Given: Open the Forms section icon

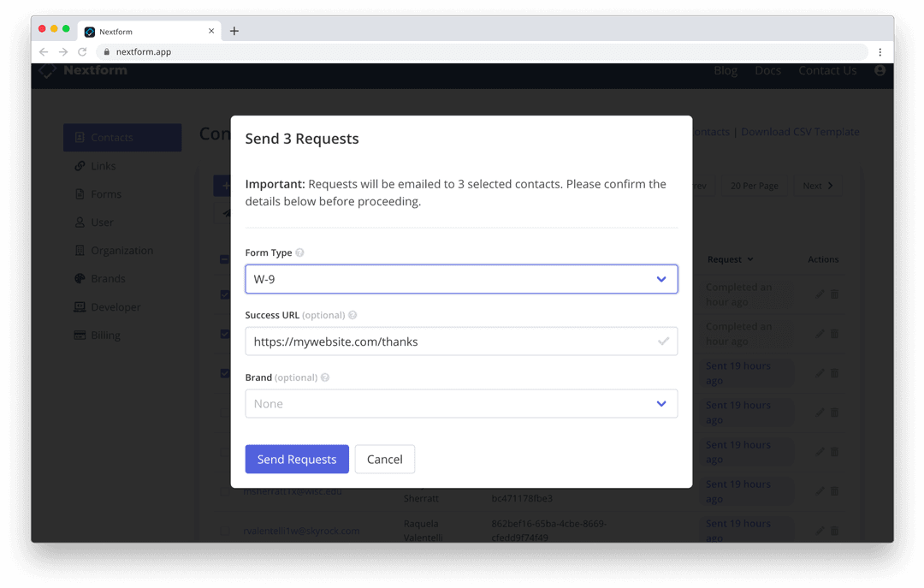Looking at the screenshot, I should [x=81, y=194].
